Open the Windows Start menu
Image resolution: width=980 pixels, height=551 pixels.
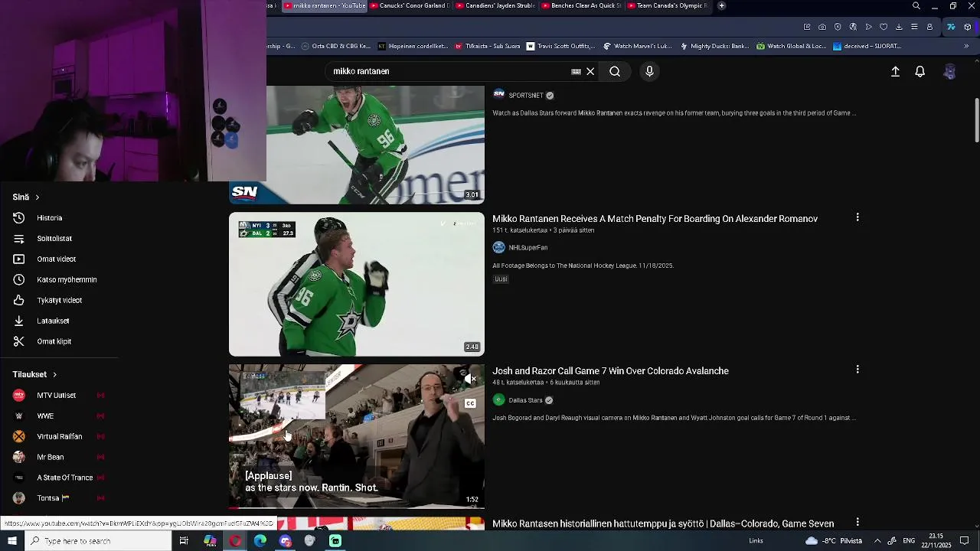click(12, 541)
